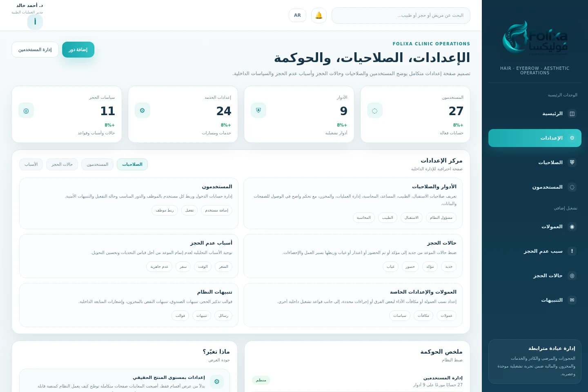The image size is (588, 392).
Task: Toggle the AR language button
Action: point(297,16)
